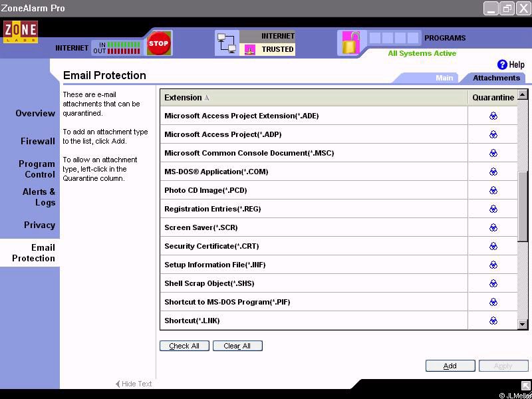Toggle quarantine for Screen Saver (*.SCR)
Image resolution: width=532 pixels, height=399 pixels.
click(x=493, y=227)
